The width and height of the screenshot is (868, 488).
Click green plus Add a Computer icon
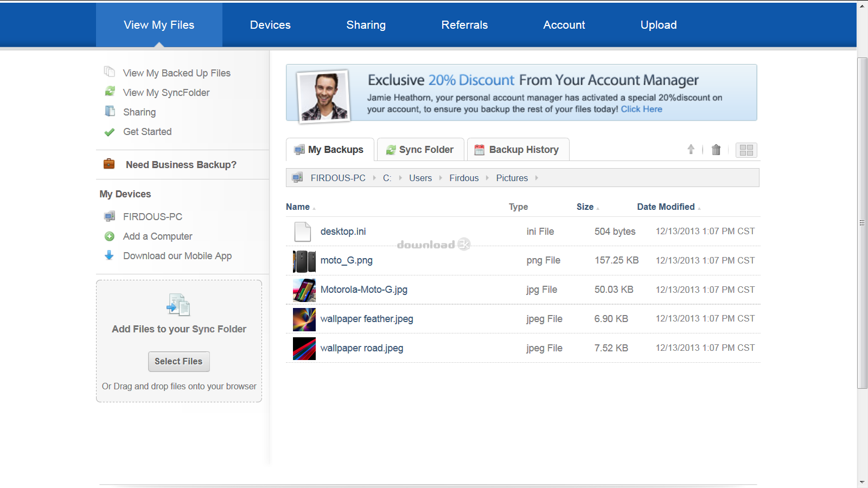(110, 236)
